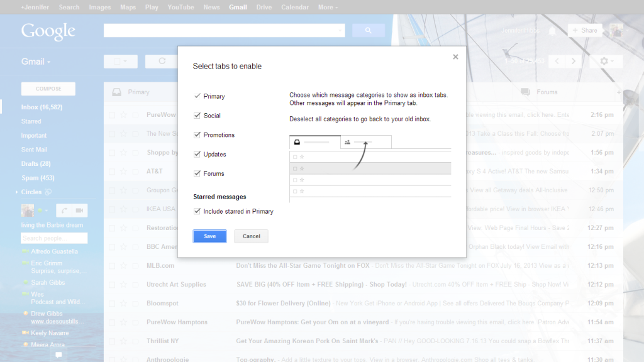Start a video call from chat
The image size is (644, 362).
79,211
